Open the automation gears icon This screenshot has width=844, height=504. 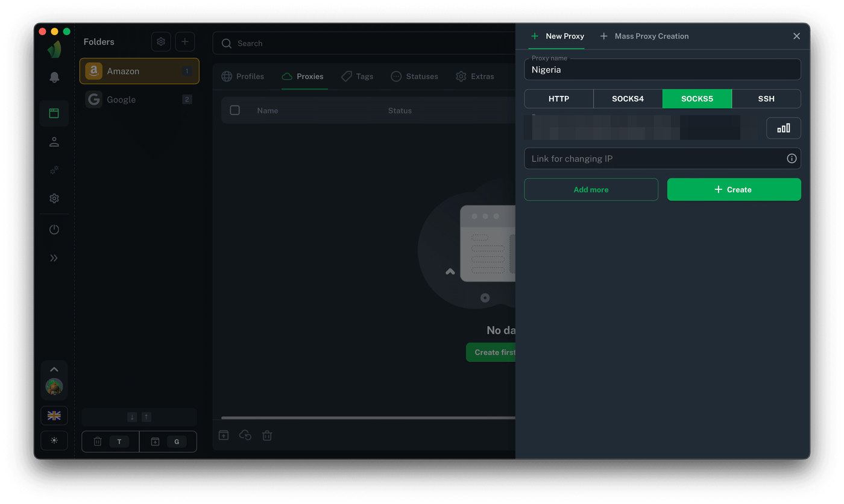54,170
